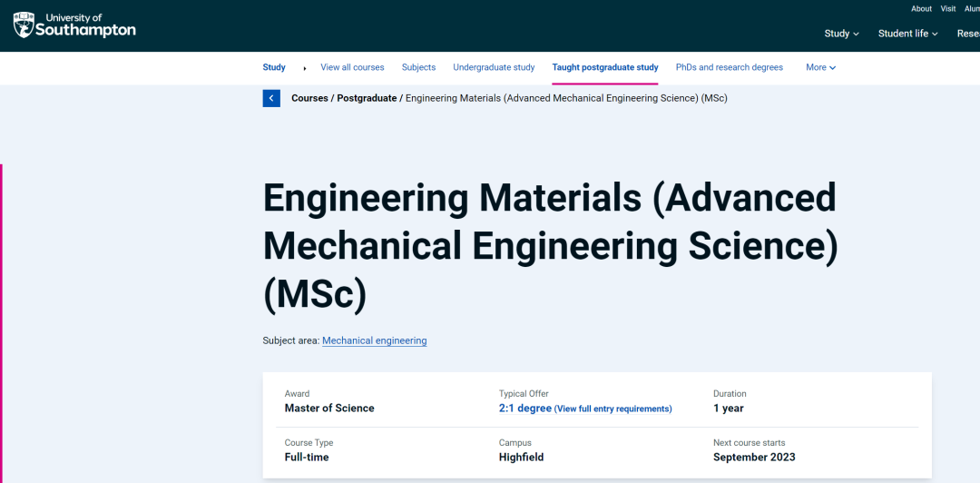Follow the Postgraduate breadcrumb link
Screen dimensions: 980x483
[x=367, y=98]
